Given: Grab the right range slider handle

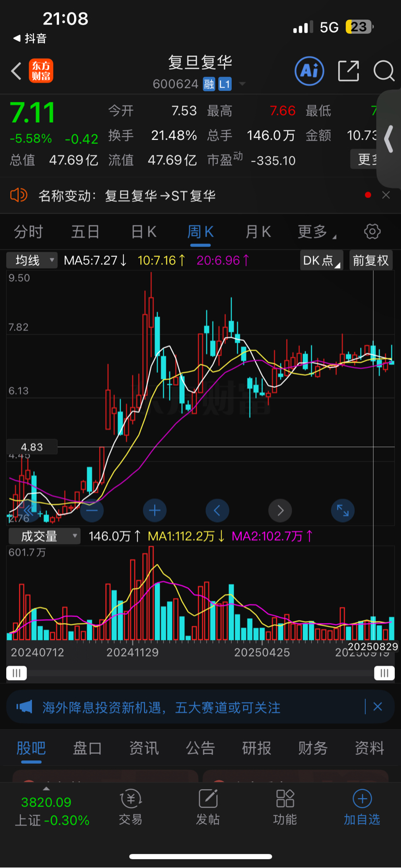Looking at the screenshot, I should click(384, 673).
